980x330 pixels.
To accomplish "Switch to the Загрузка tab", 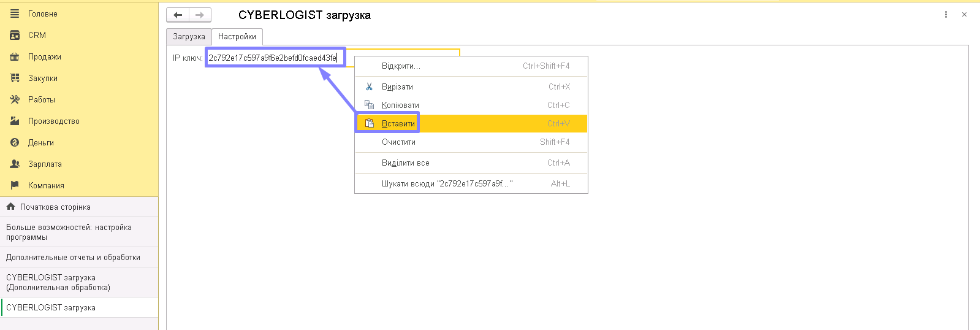I will [x=189, y=37].
